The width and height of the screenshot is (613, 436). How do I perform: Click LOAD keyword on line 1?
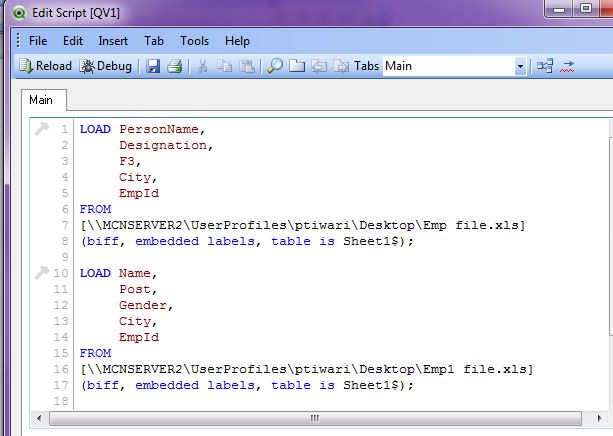pyautogui.click(x=95, y=129)
